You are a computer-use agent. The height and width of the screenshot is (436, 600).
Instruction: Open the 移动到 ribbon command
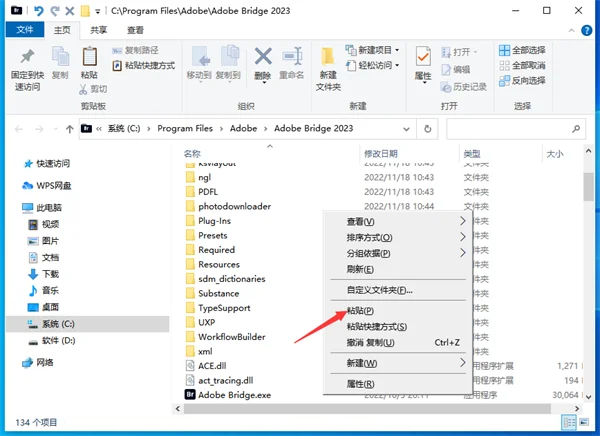tap(199, 63)
